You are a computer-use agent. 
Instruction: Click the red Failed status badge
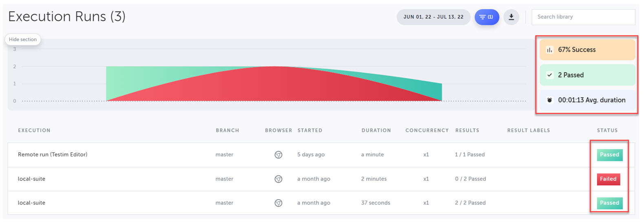[608, 179]
